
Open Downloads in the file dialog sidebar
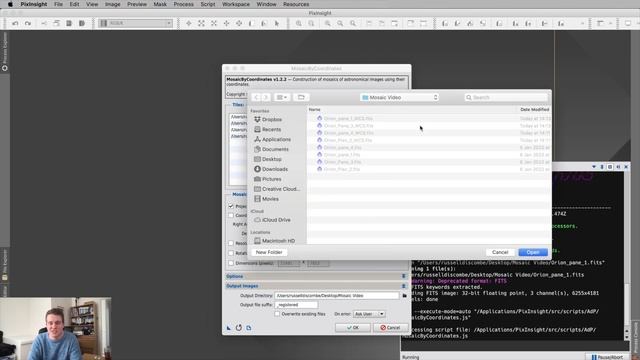pyautogui.click(x=271, y=169)
